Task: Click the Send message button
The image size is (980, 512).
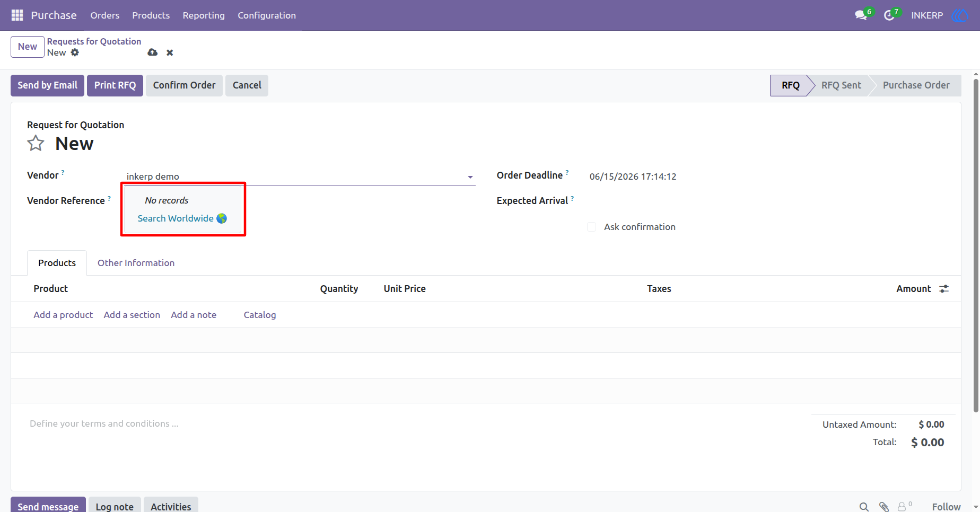Action: (48, 505)
